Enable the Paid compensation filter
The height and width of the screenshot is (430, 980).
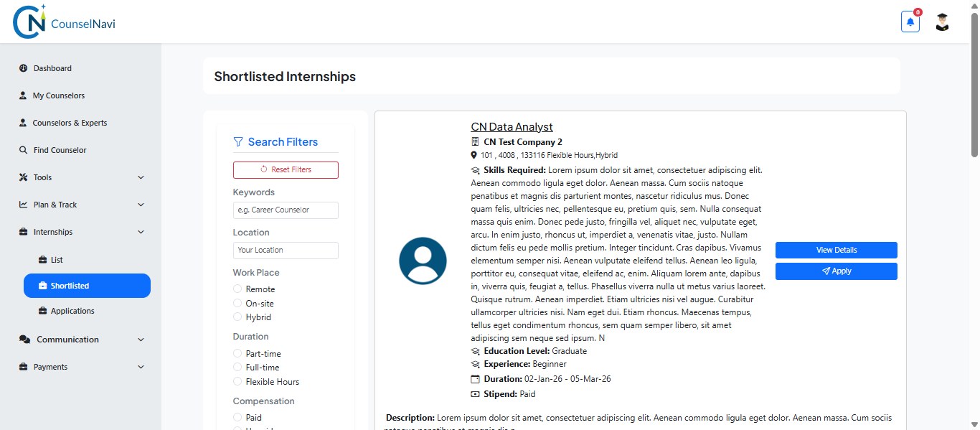pos(237,417)
